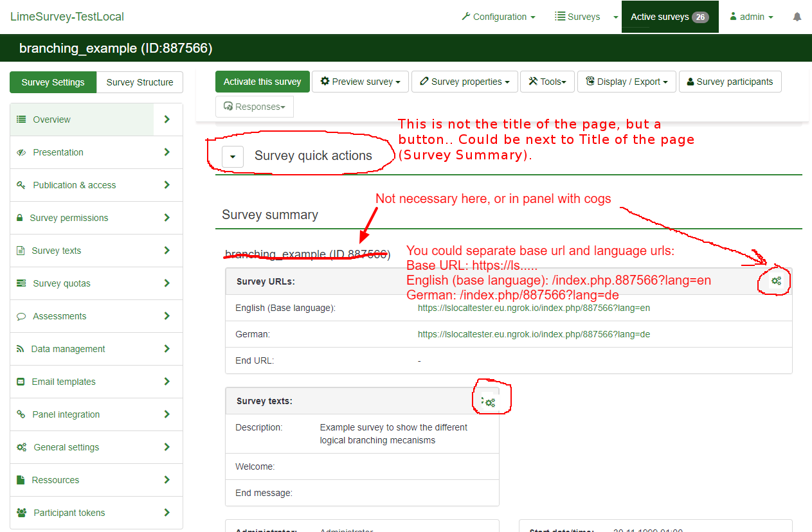Open the admin user menu

[x=751, y=17]
